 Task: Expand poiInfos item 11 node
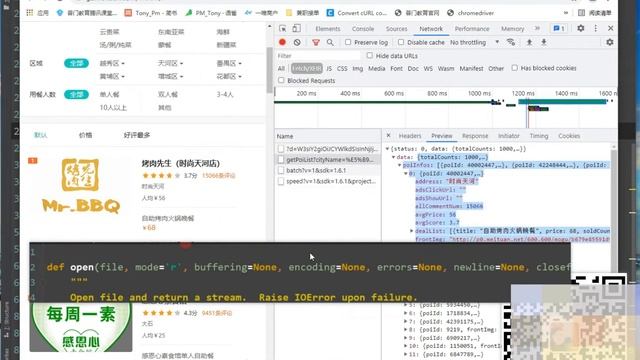(405, 354)
